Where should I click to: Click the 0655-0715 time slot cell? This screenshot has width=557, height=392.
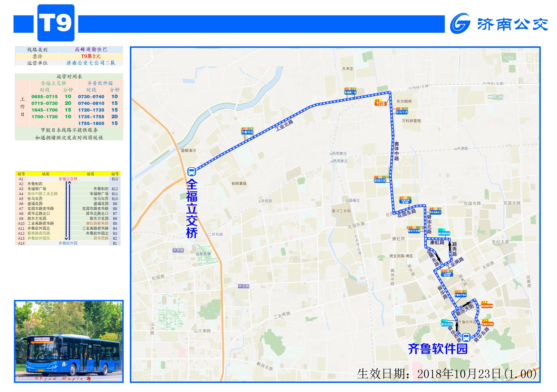point(45,96)
